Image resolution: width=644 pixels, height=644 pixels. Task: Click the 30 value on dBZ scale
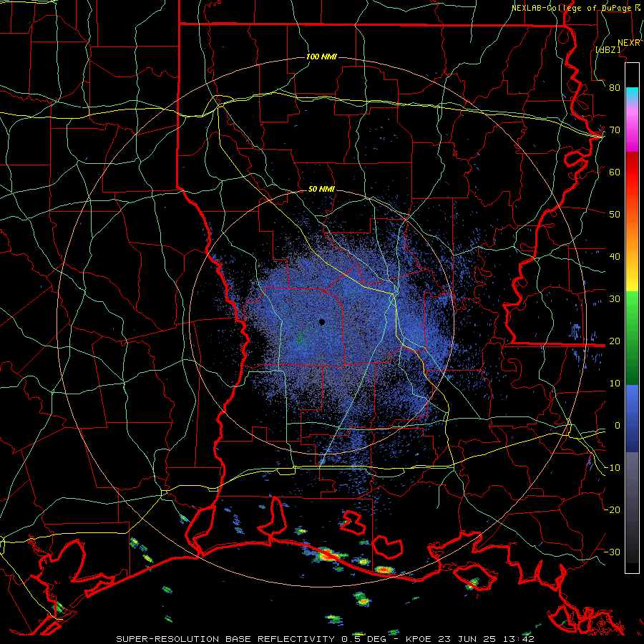[x=615, y=299]
